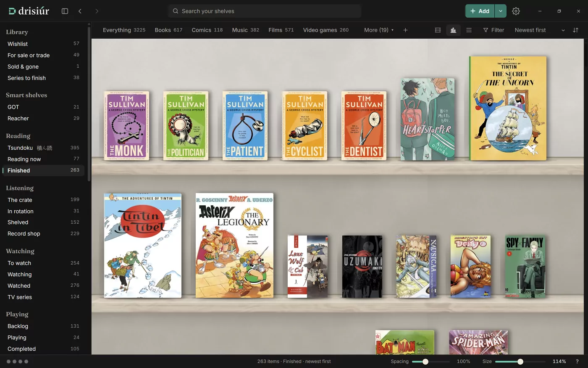Select the Record shop shelf

[43, 233]
